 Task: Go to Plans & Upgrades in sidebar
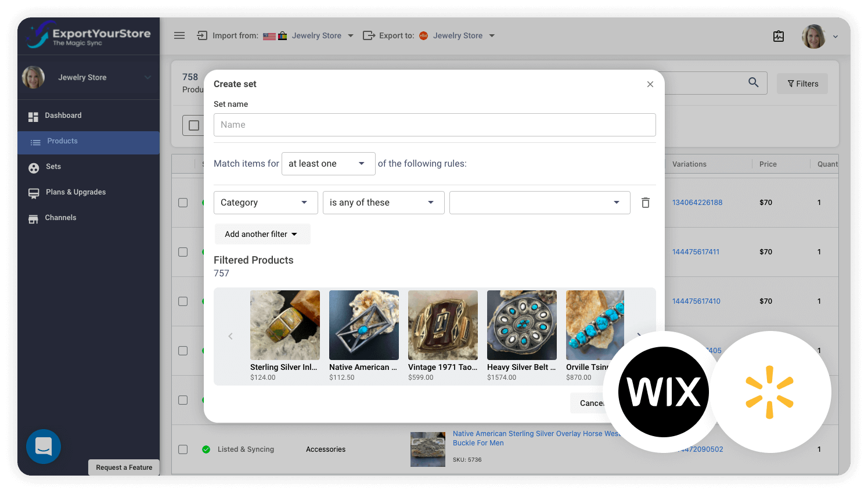tap(34, 192)
